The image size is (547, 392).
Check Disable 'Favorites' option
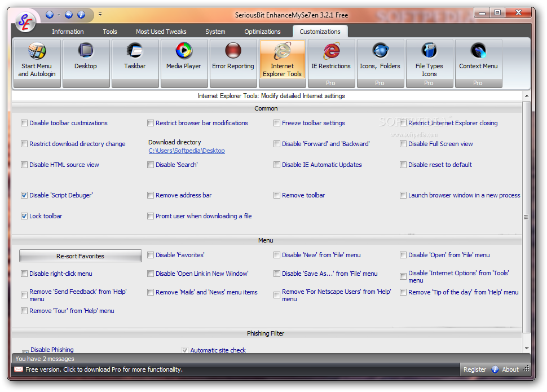(151, 255)
